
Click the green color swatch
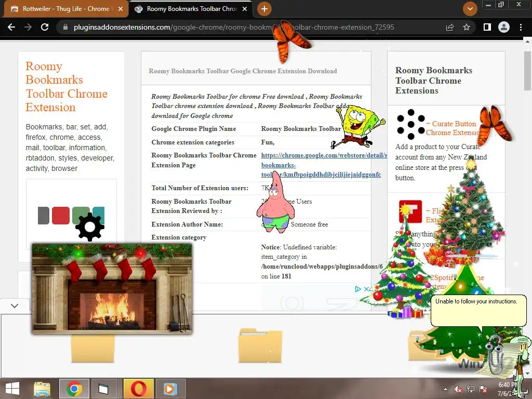(x=81, y=213)
